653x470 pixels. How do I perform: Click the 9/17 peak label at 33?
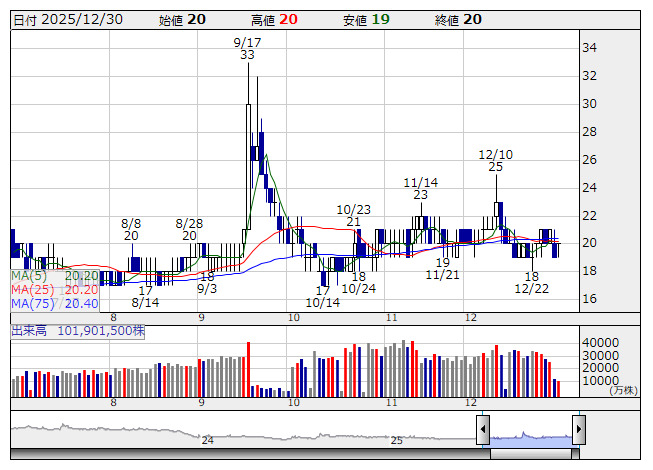pos(247,49)
